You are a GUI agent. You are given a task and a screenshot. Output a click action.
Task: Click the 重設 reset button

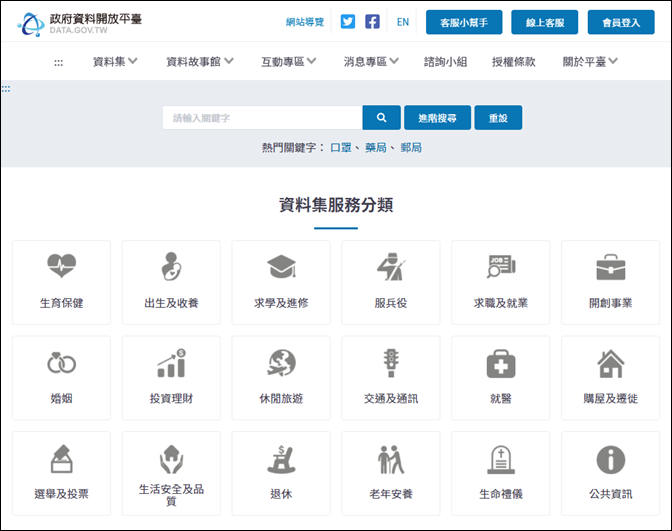point(498,117)
